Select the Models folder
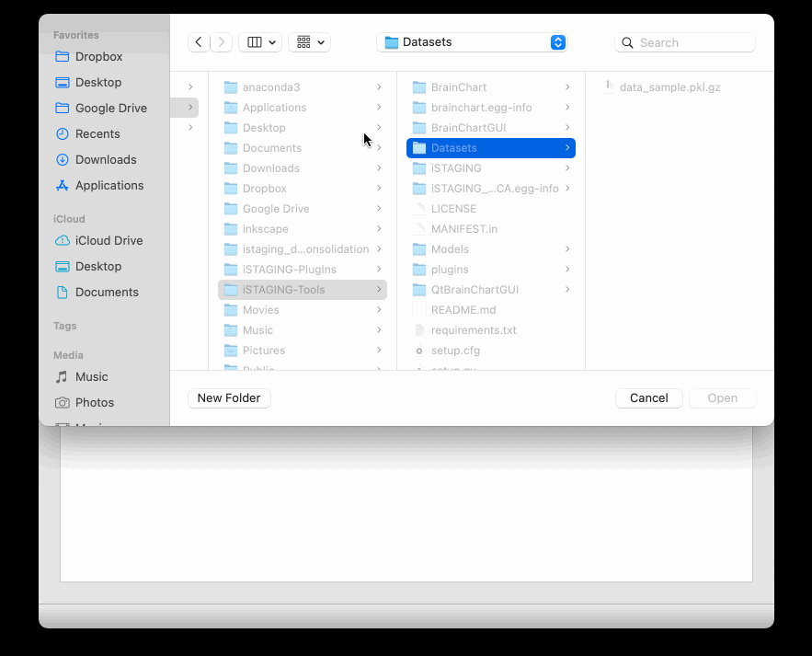Screen dimensions: 812x656 pos(491,249)
